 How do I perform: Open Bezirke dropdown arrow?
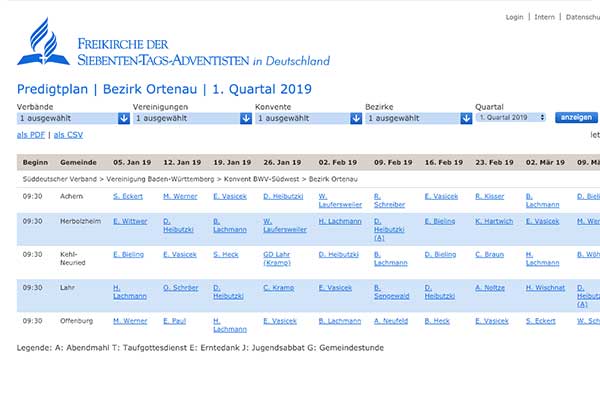pyautogui.click(x=465, y=118)
